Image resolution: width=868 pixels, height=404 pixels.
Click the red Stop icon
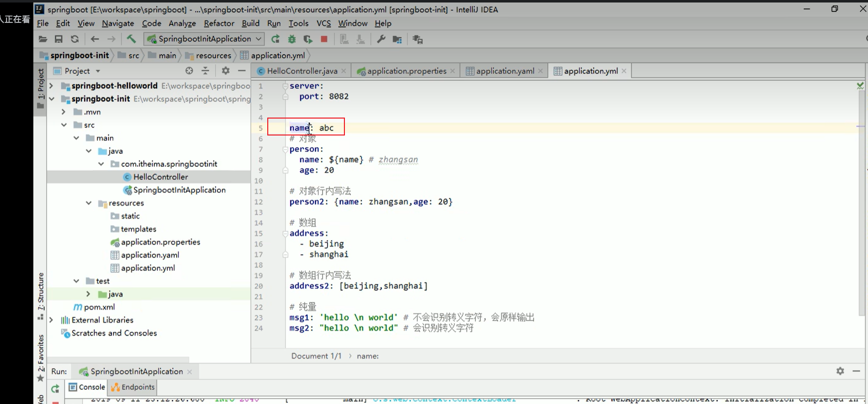(x=324, y=39)
